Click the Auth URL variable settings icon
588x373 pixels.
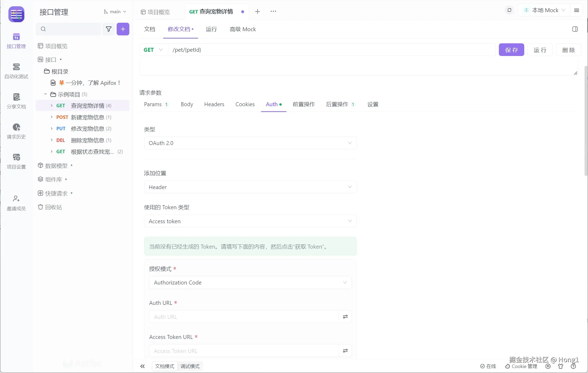345,316
